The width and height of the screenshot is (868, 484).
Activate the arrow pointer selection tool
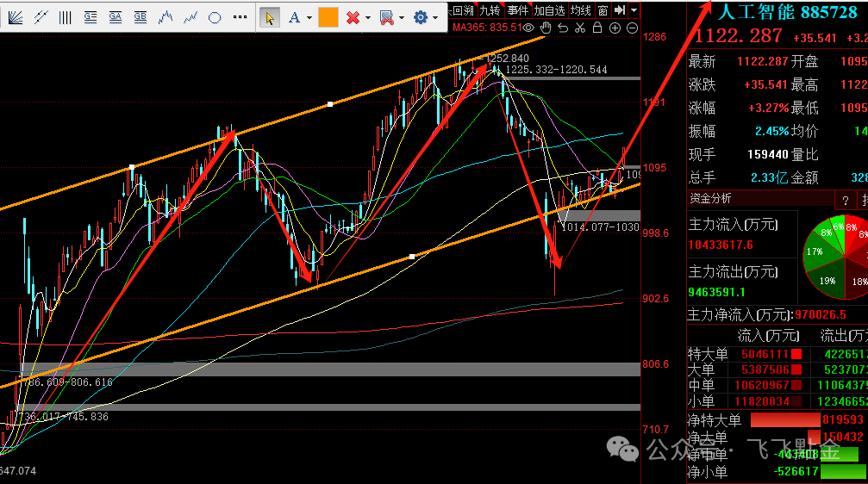click(x=269, y=17)
